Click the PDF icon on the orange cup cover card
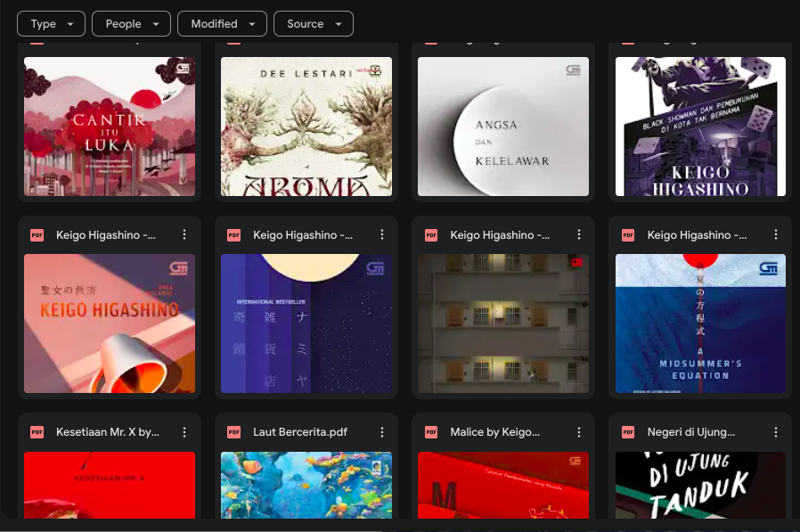The height and width of the screenshot is (532, 800). tap(37, 235)
